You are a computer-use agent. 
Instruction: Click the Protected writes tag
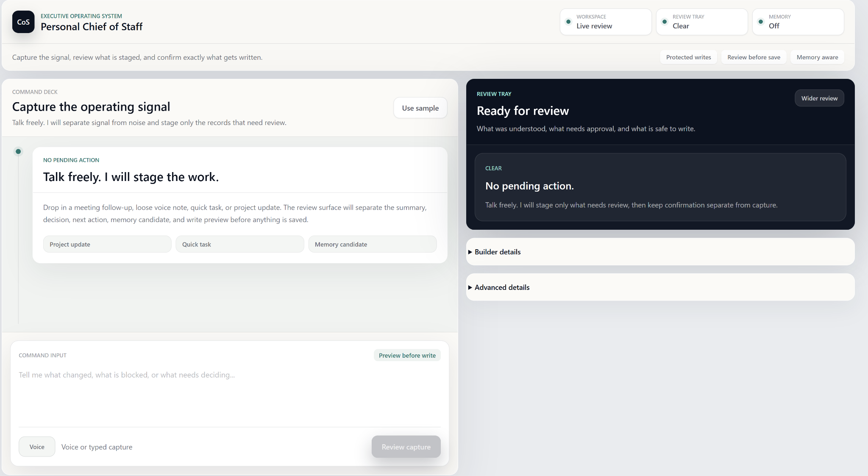[x=689, y=57]
